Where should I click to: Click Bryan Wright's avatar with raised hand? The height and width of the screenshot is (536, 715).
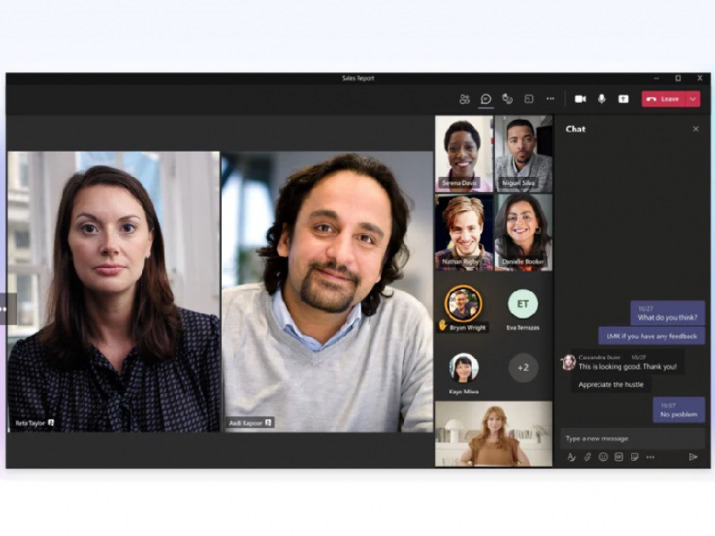point(463,303)
